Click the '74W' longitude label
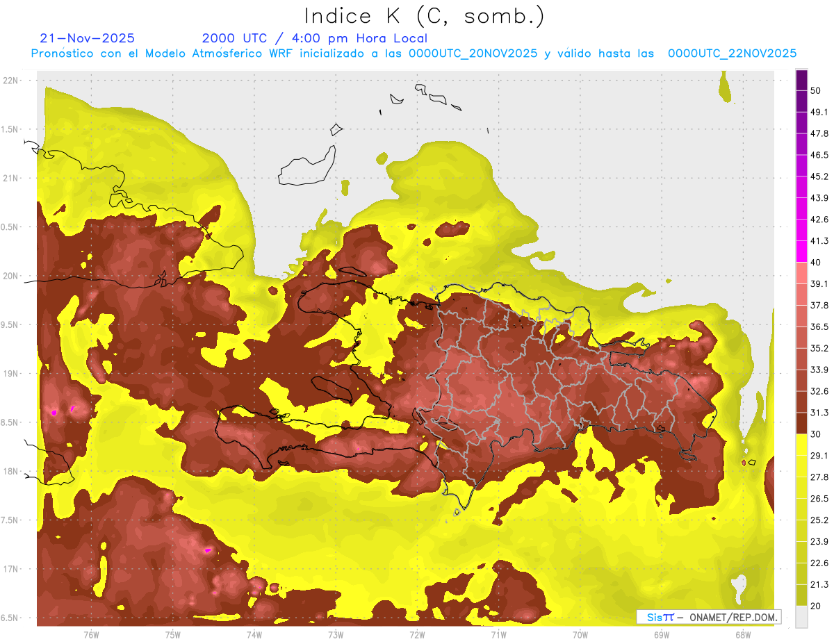 (x=254, y=635)
